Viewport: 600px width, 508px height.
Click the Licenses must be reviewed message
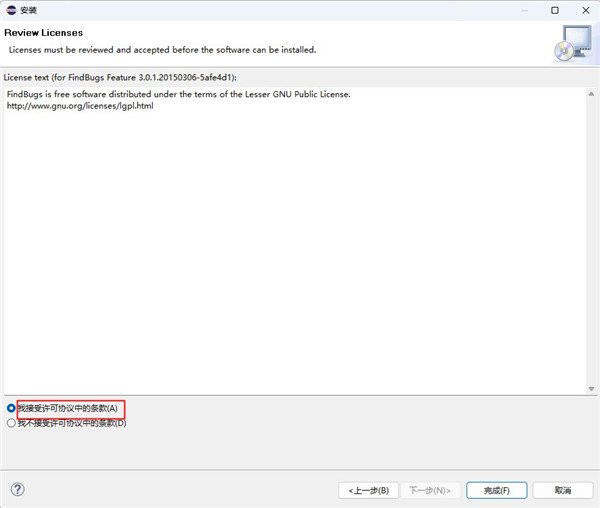point(162,50)
